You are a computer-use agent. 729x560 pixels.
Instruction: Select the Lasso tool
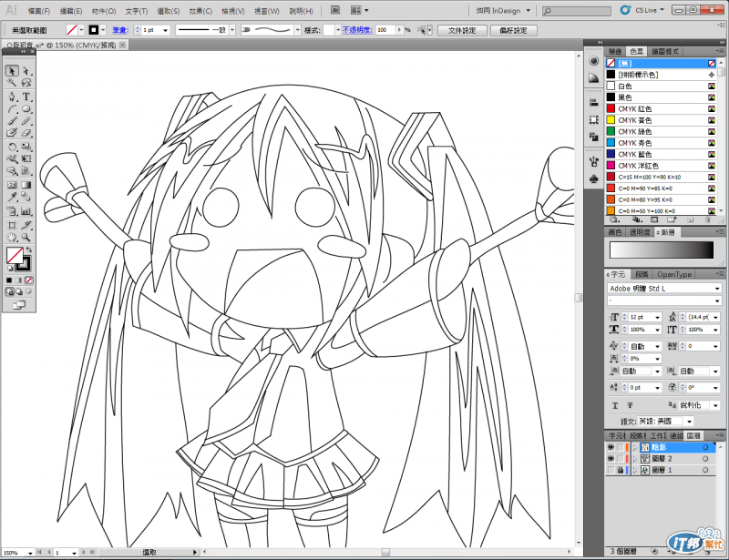pyautogui.click(x=26, y=83)
